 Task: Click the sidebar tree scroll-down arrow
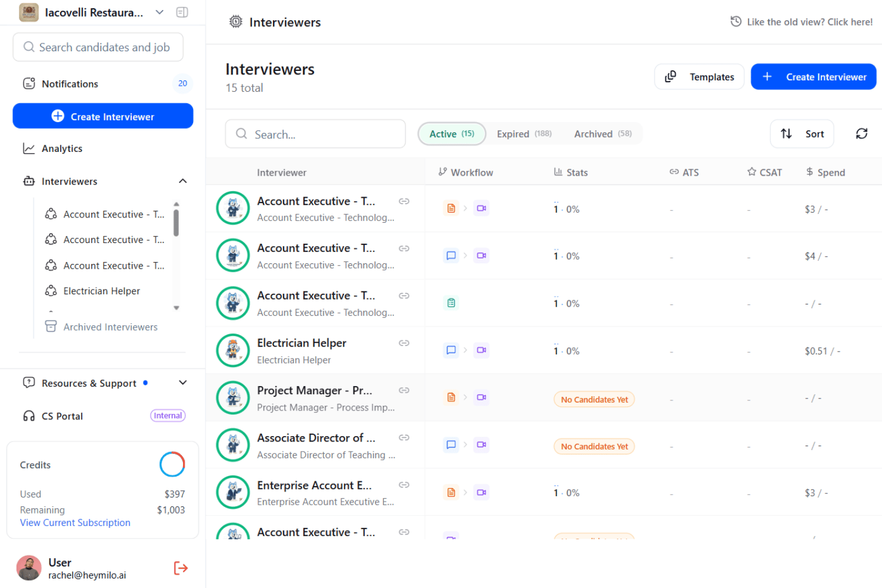pyautogui.click(x=176, y=308)
